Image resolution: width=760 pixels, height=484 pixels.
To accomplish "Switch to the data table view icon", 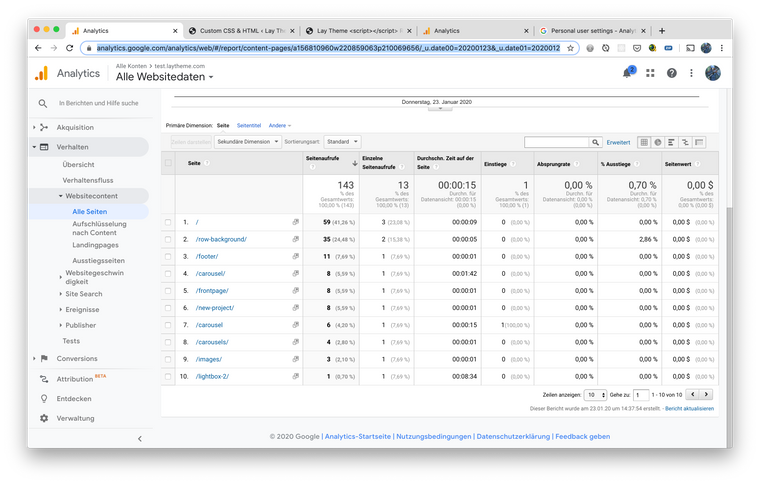I will pyautogui.click(x=644, y=142).
